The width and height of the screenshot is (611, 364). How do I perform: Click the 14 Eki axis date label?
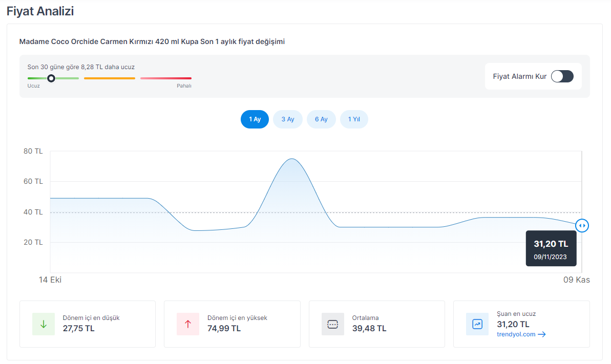point(50,280)
